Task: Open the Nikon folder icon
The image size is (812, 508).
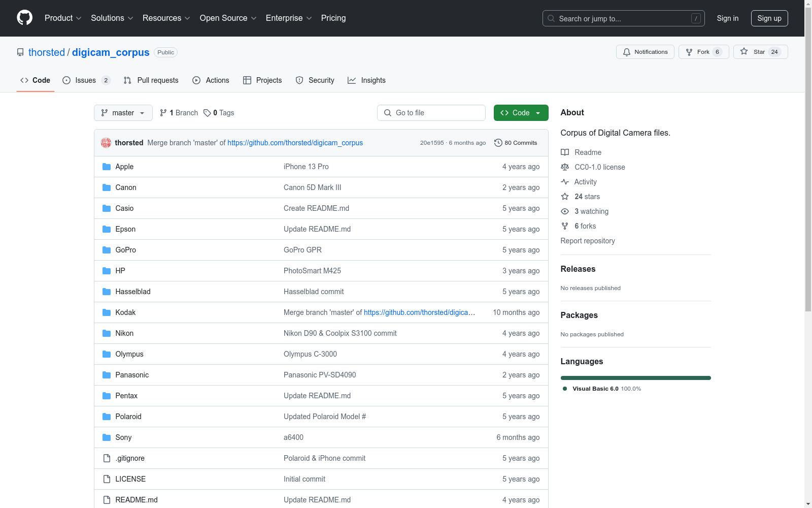Action: 107,333
